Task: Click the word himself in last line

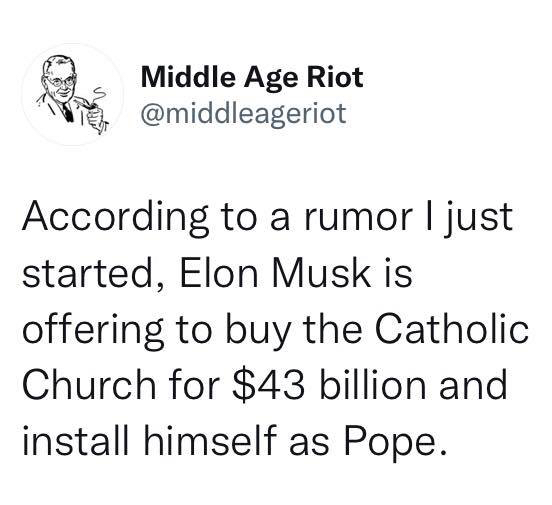Action: [x=209, y=440]
